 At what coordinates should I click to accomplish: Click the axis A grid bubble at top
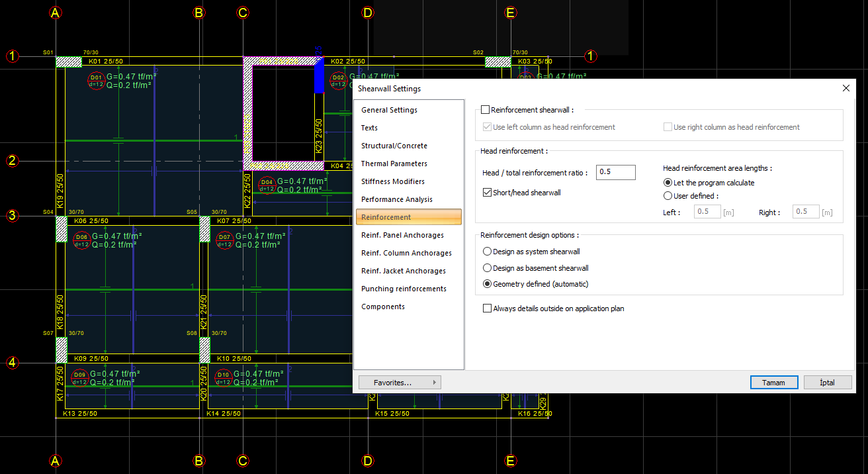point(56,13)
